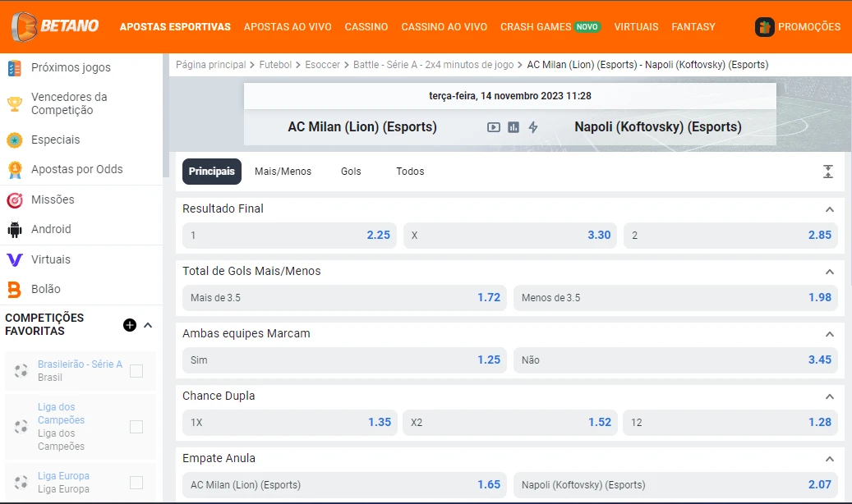Viewport: 852px width, 504px height.
Task: Collapse the Resultado Final section
Action: [x=829, y=209]
